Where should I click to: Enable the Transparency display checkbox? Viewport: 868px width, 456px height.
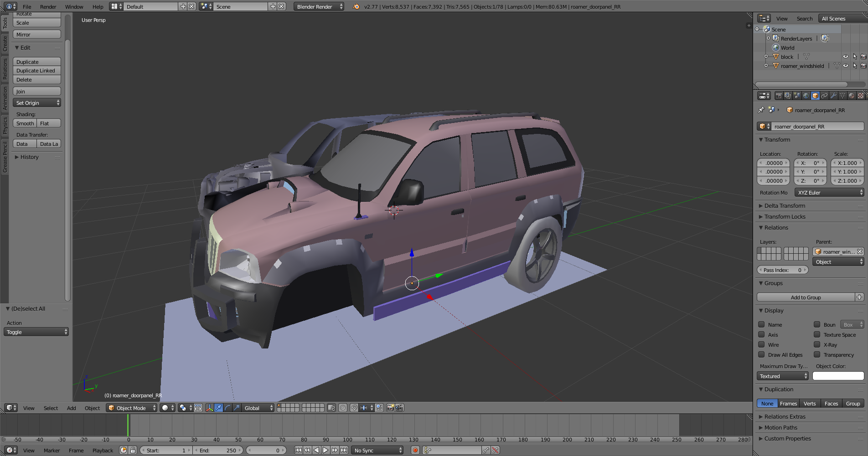pos(817,354)
